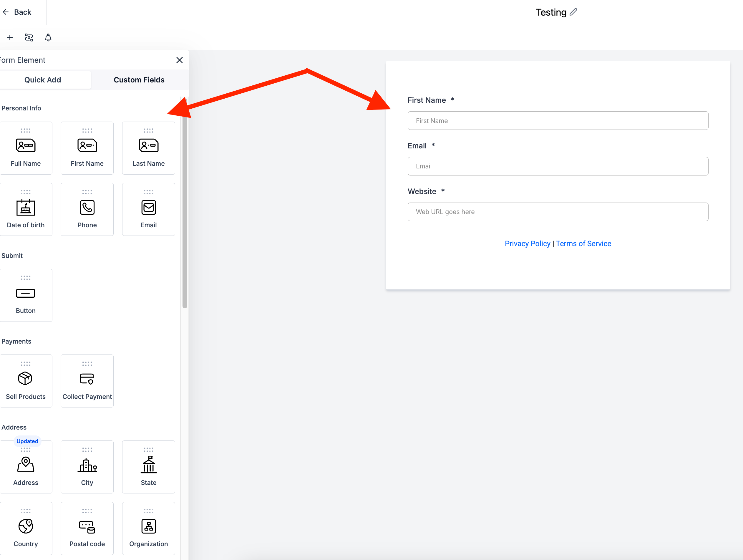Close the Form Element panel
Image resolution: width=743 pixels, height=560 pixels.
179,60
